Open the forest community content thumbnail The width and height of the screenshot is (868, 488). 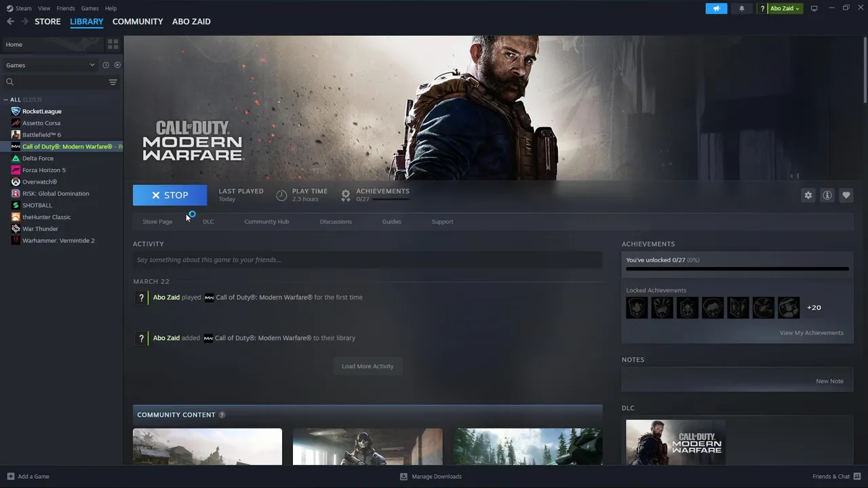point(528,447)
